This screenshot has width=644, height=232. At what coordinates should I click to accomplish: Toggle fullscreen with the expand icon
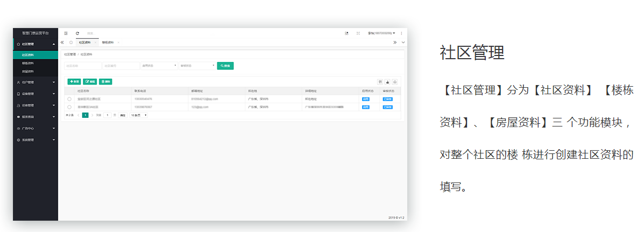coord(358,33)
